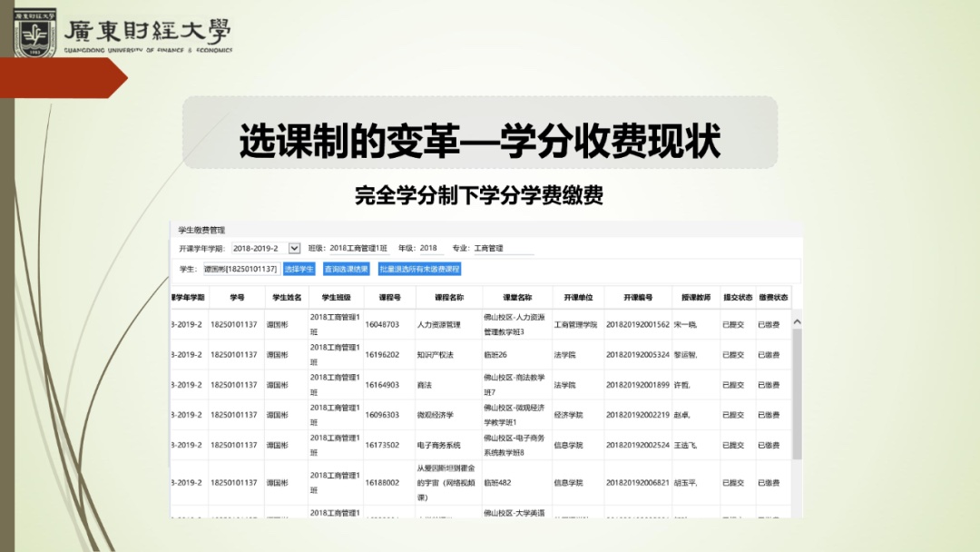The image size is (980, 552).
Task: Click the 查询选课结果 button
Action: pyautogui.click(x=346, y=269)
